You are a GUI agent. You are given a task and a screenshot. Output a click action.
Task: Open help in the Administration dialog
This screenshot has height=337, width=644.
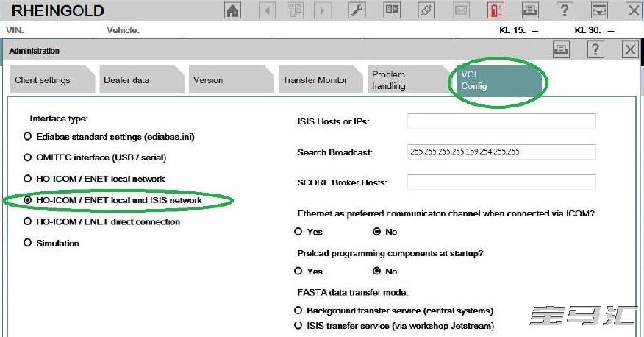pyautogui.click(x=595, y=50)
